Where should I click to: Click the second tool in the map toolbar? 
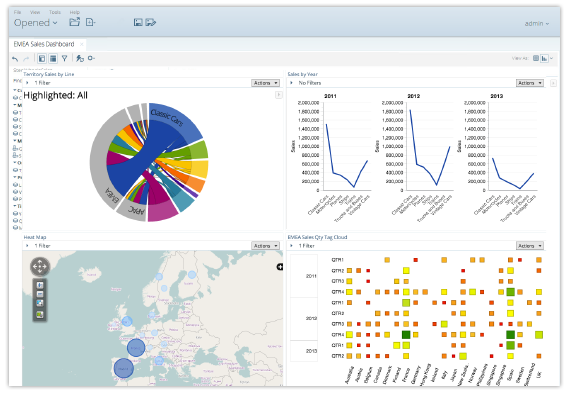point(40,294)
